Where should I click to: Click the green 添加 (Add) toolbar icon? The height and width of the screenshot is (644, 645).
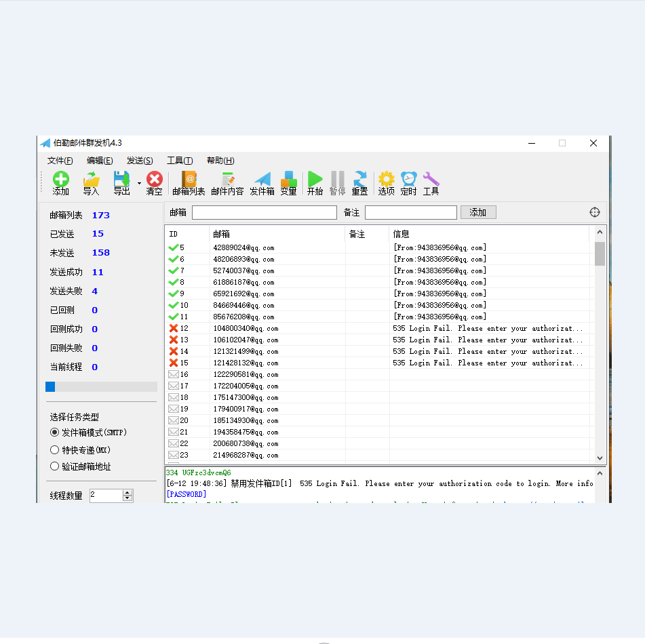(x=61, y=180)
